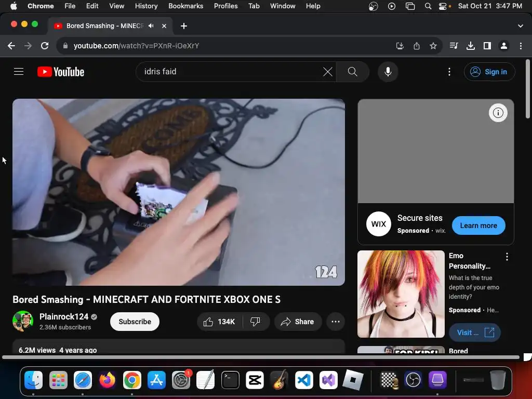The image size is (532, 399).
Task: Open the History menu
Action: (x=146, y=6)
